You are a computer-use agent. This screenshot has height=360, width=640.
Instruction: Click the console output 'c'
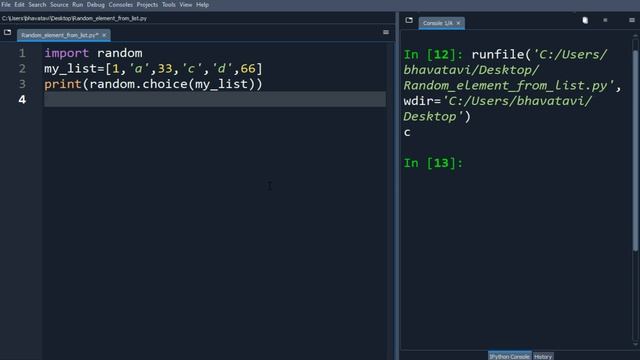click(407, 133)
